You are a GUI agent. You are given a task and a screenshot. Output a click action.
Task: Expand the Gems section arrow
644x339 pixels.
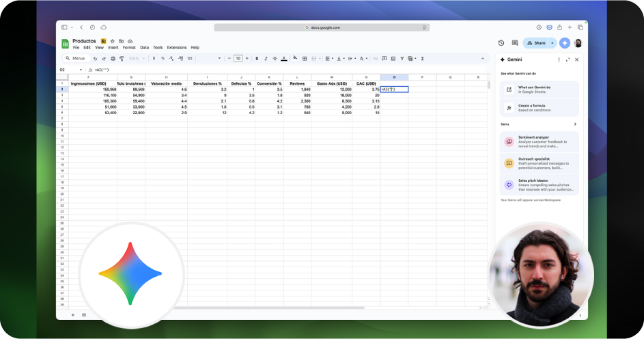click(575, 124)
